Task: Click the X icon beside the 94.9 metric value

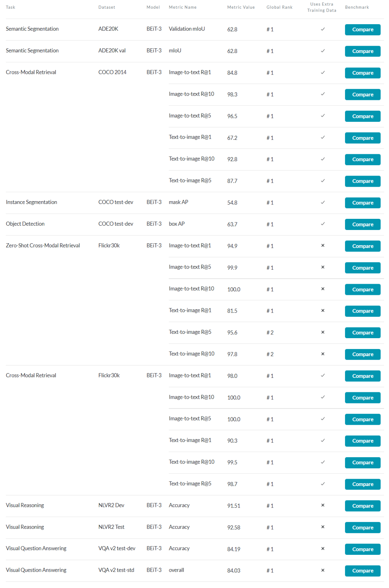Action: tap(323, 246)
